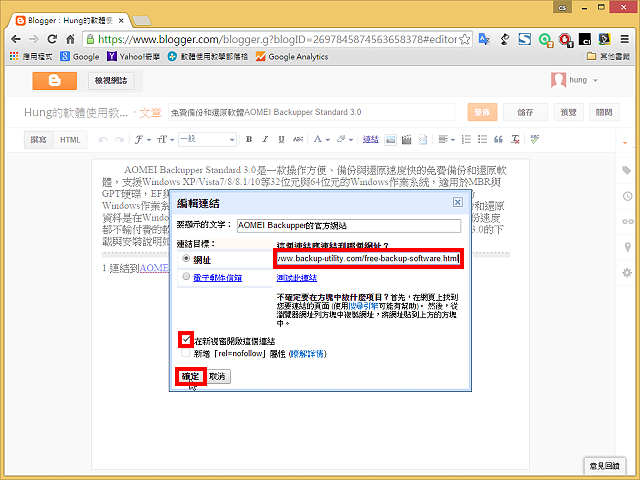Image resolution: width=641 pixels, height=481 pixels.
Task: Click 儲存 save button
Action: click(525, 112)
